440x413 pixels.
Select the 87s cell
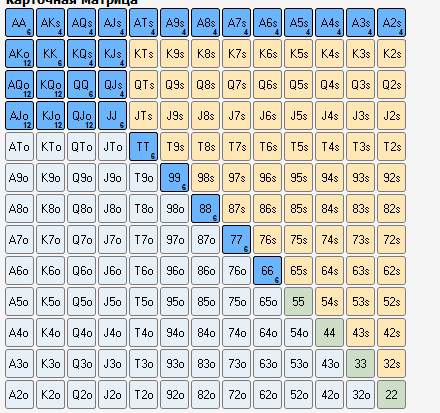(236, 209)
